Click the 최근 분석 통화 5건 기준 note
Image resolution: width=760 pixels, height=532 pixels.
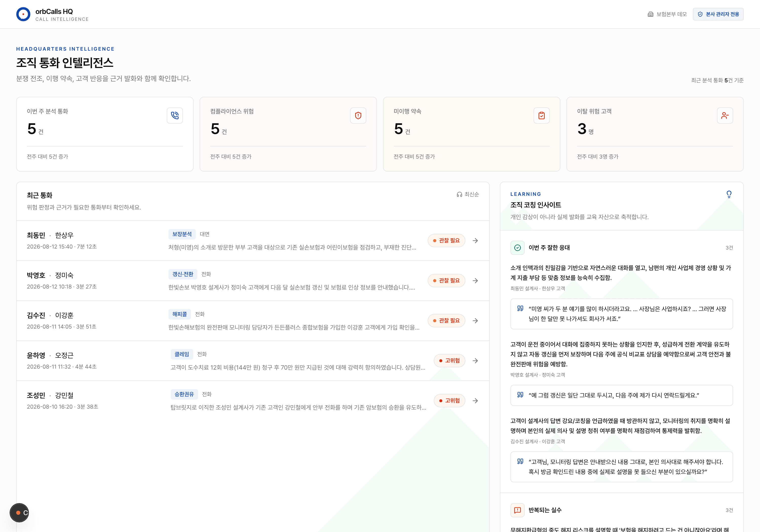(x=717, y=81)
